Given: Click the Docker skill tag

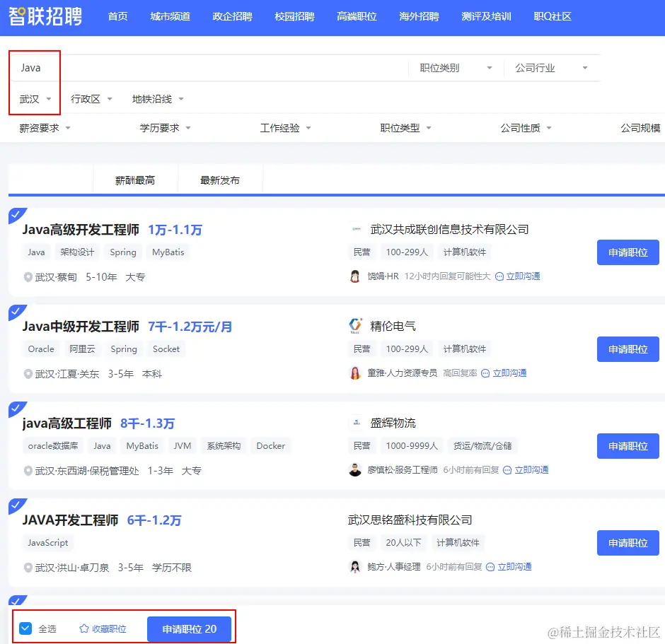Looking at the screenshot, I should [270, 446].
